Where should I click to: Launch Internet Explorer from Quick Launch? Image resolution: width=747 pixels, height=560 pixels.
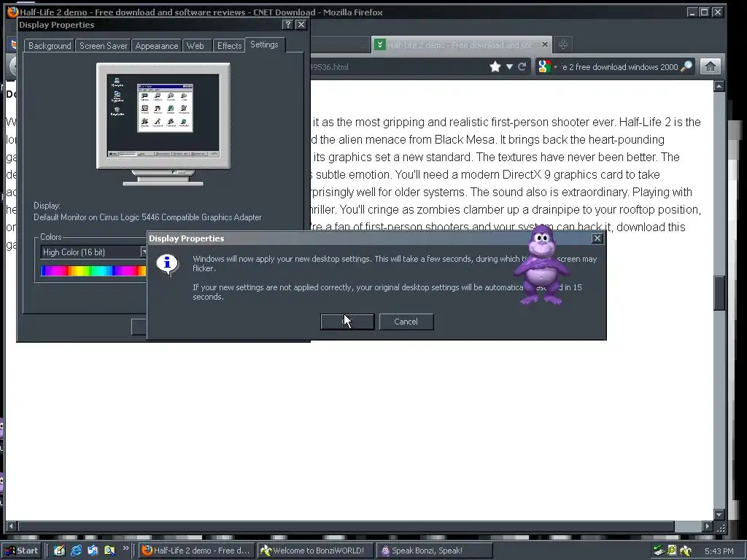(76, 551)
